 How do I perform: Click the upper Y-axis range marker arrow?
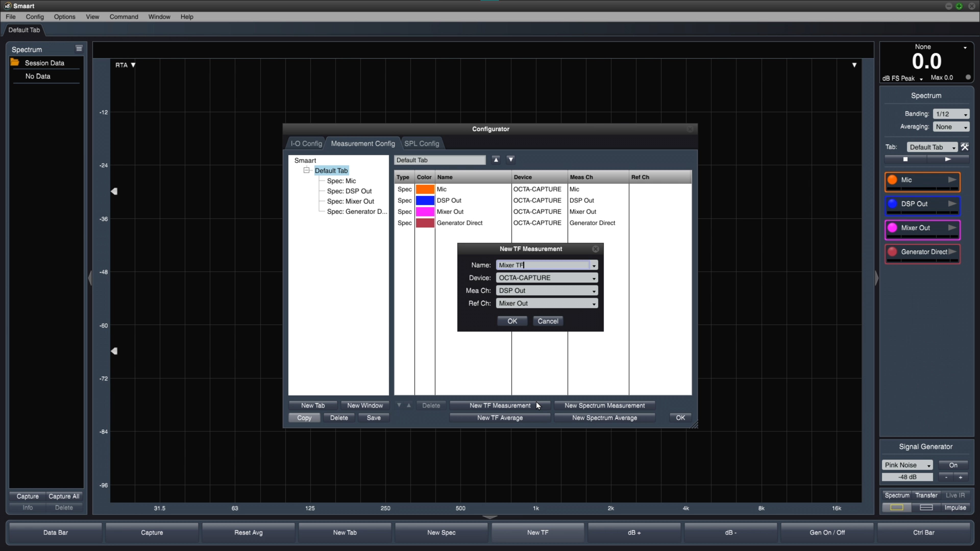click(114, 191)
